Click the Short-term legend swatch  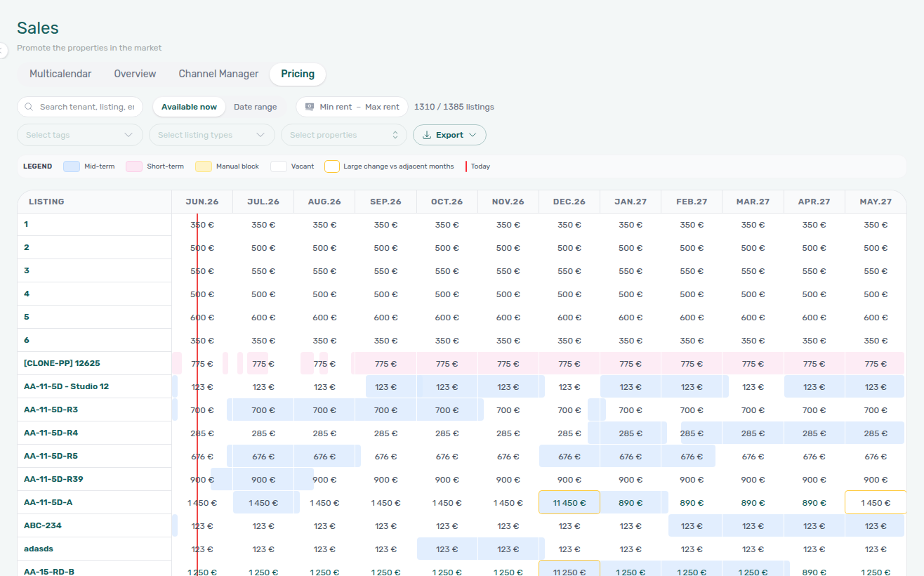click(134, 166)
